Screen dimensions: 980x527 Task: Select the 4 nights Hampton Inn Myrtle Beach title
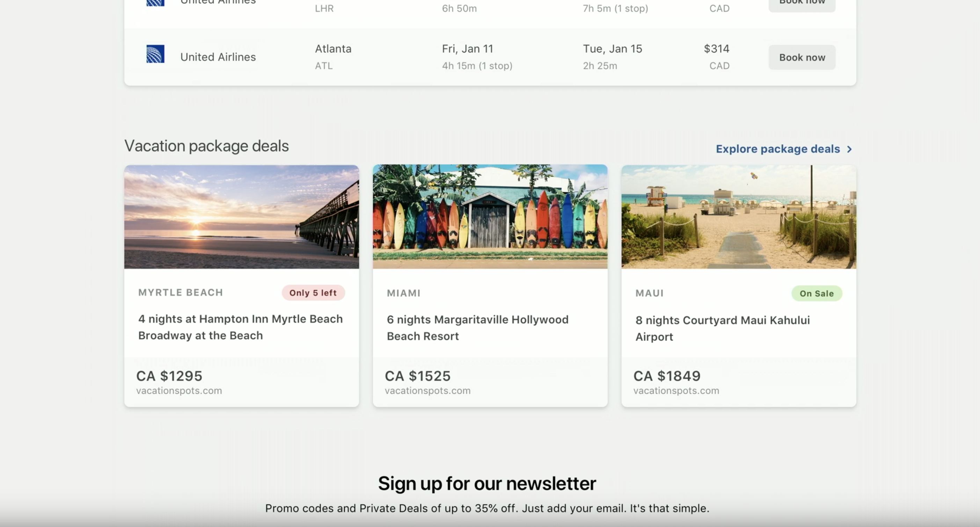pyautogui.click(x=240, y=327)
